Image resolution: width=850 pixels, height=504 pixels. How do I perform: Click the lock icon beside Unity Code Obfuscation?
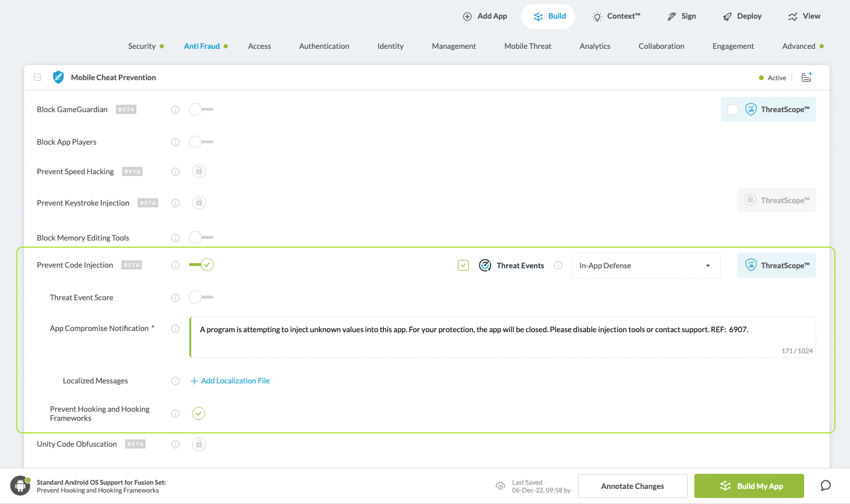199,444
